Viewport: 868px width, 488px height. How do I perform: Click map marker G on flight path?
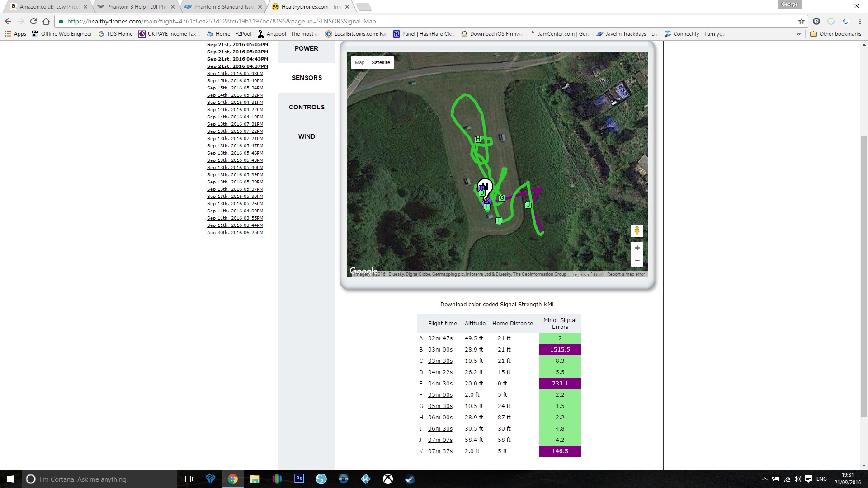tap(502, 198)
